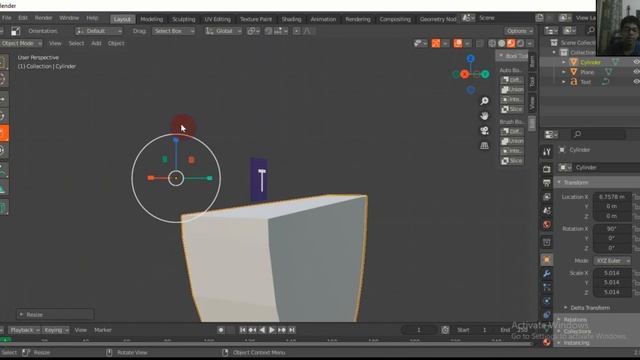
Task: Click the play animation button
Action: (272, 330)
